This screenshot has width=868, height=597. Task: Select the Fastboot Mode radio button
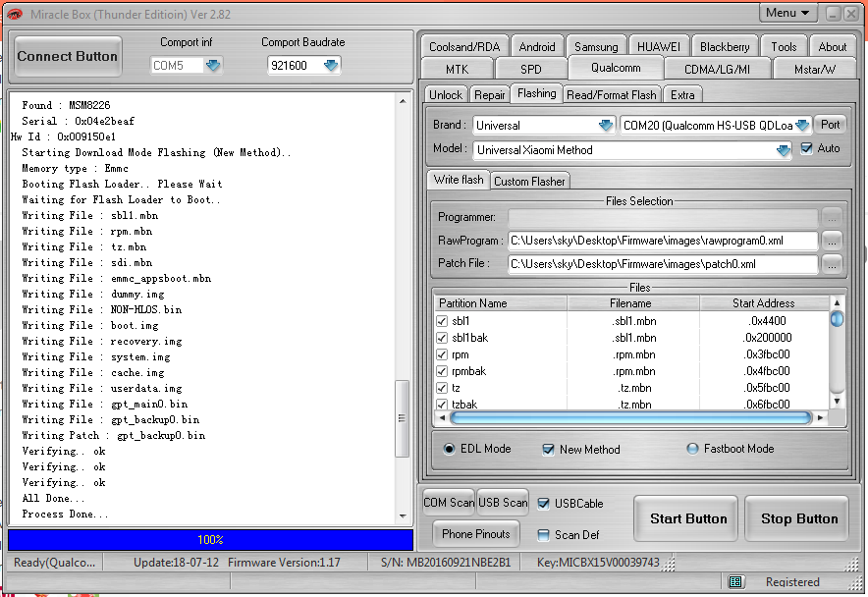coord(692,449)
